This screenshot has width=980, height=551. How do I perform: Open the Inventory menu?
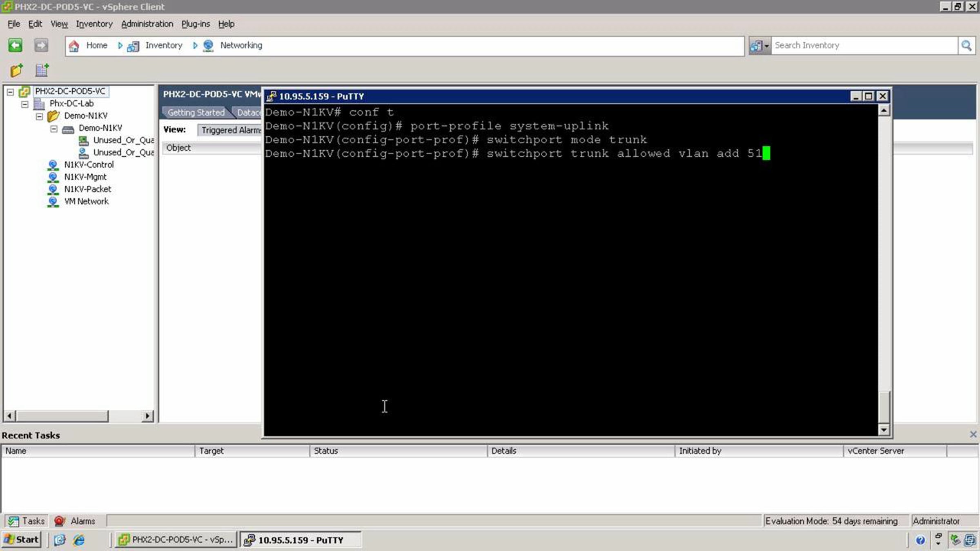click(x=94, y=24)
